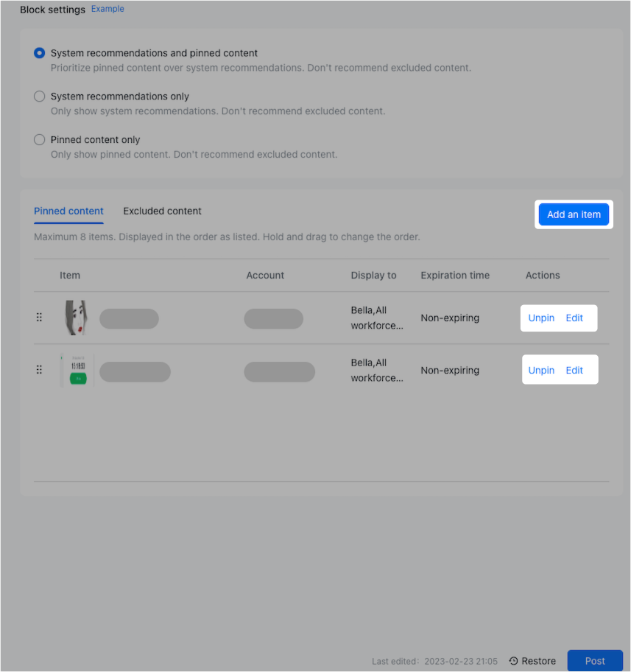Click second row's blurred account name
The width and height of the screenshot is (631, 672).
click(x=279, y=372)
